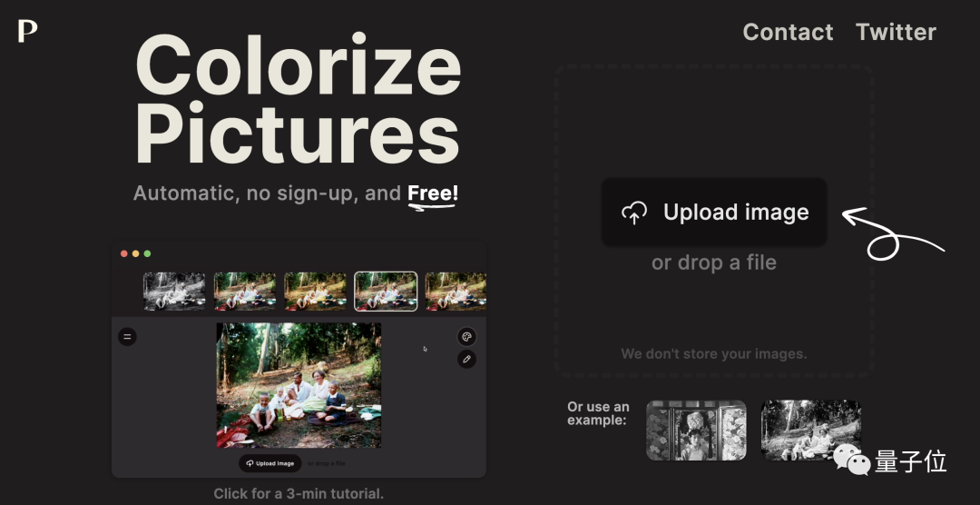980x505 pixels.
Task: Select the black-and-white original thumbnail
Action: coord(174,291)
